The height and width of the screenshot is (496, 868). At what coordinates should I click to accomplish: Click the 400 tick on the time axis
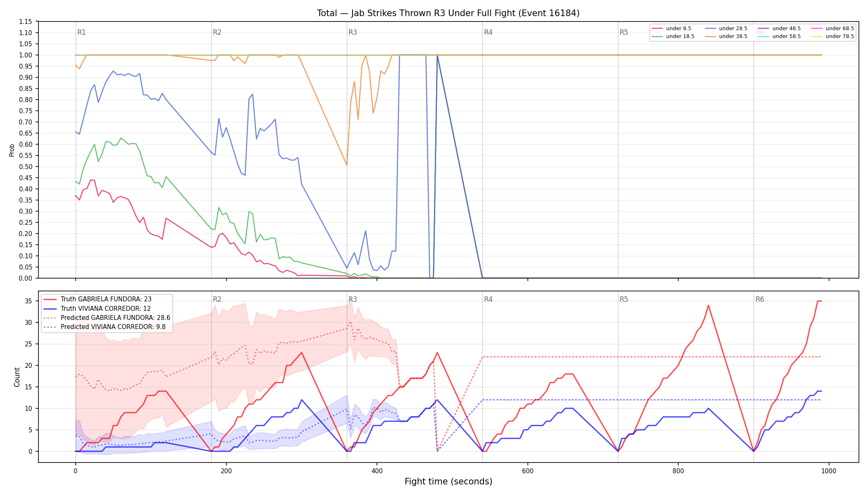377,471
